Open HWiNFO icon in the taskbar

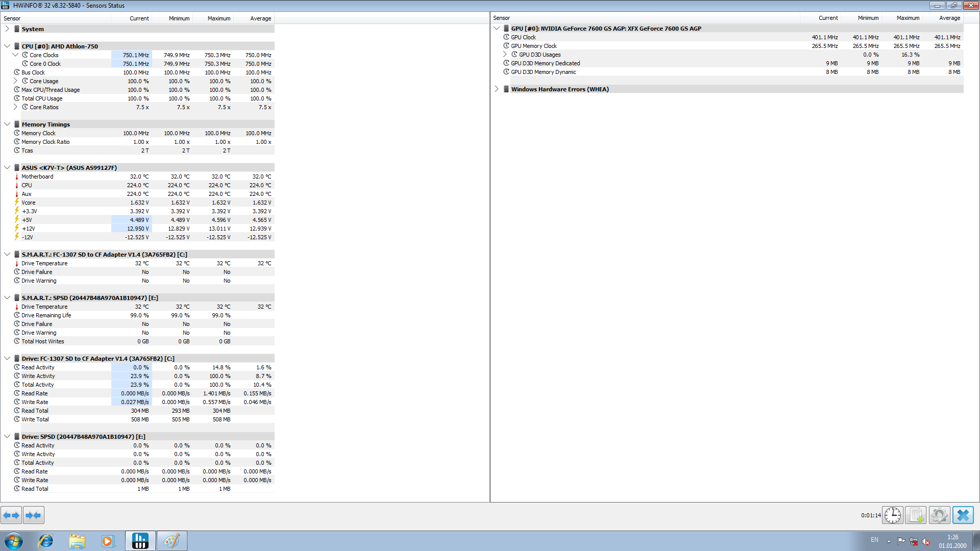click(x=140, y=541)
